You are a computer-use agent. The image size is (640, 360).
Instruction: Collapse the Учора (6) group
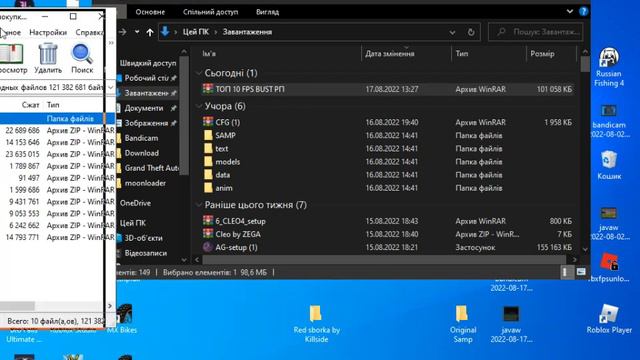pos(199,106)
